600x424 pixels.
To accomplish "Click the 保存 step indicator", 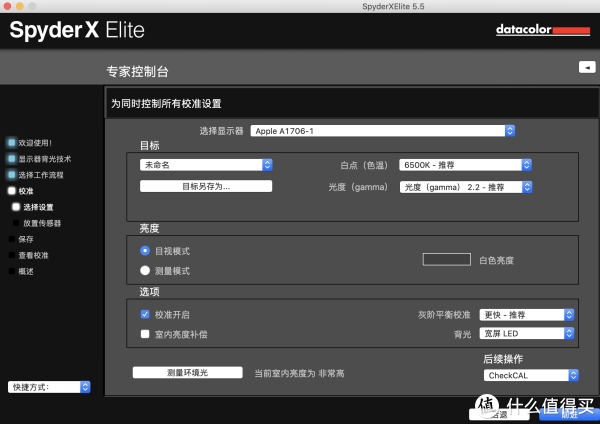I will [x=11, y=239].
